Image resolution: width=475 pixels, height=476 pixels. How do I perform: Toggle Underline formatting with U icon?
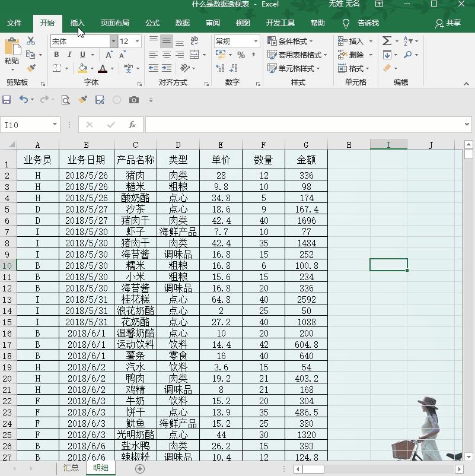(x=82, y=55)
